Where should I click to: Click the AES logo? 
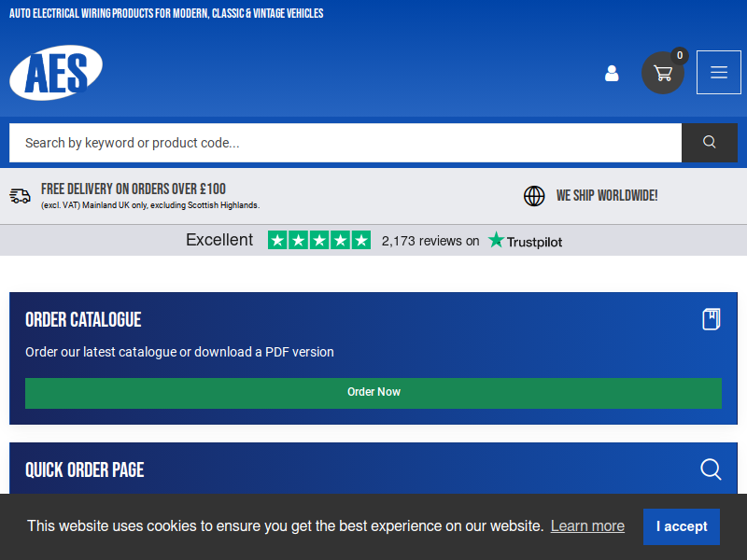(56, 73)
